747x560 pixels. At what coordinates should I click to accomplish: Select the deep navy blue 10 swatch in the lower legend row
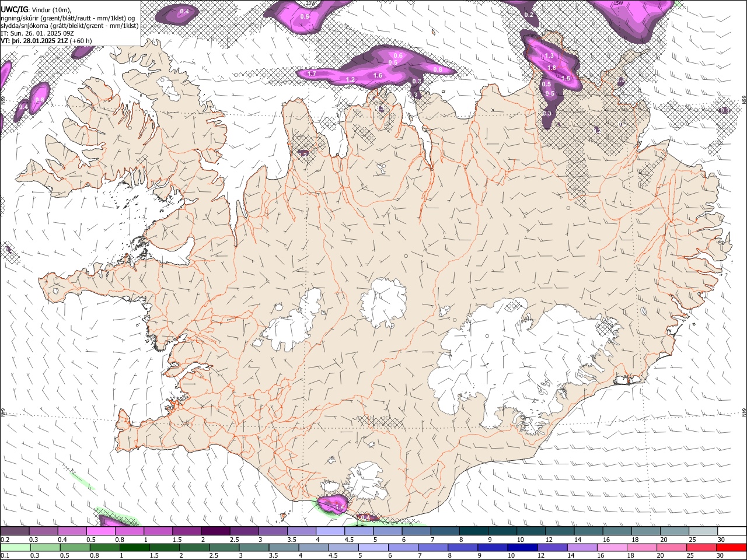[x=522, y=547]
